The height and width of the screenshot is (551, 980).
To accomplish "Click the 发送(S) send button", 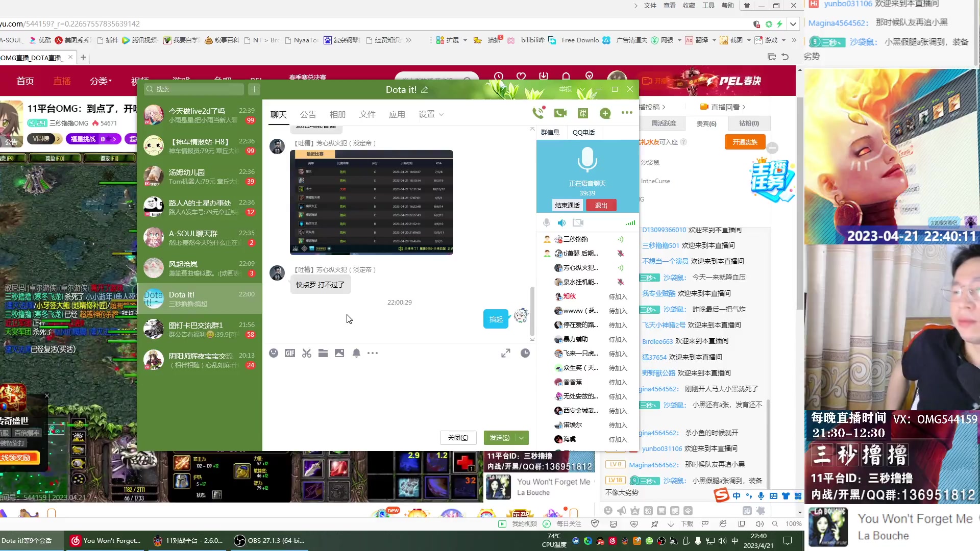I will (x=500, y=438).
